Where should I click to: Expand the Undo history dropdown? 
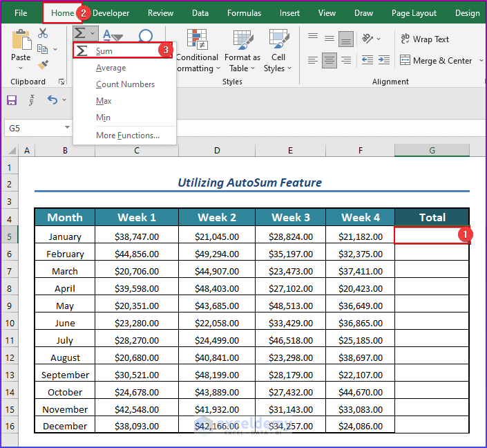point(64,100)
